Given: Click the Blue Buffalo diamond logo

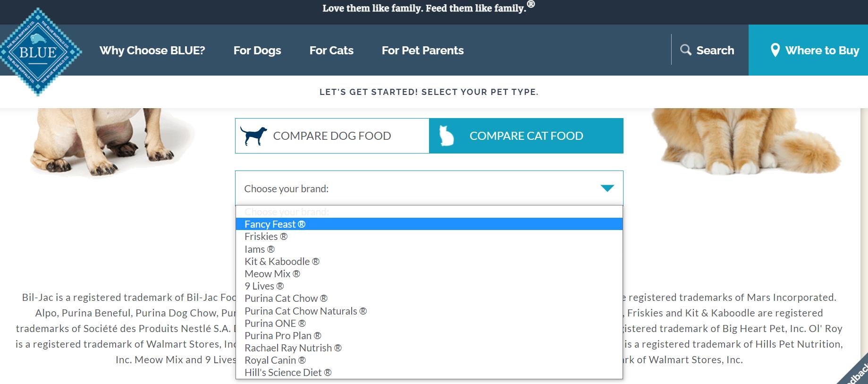Looking at the screenshot, I should click(39, 51).
